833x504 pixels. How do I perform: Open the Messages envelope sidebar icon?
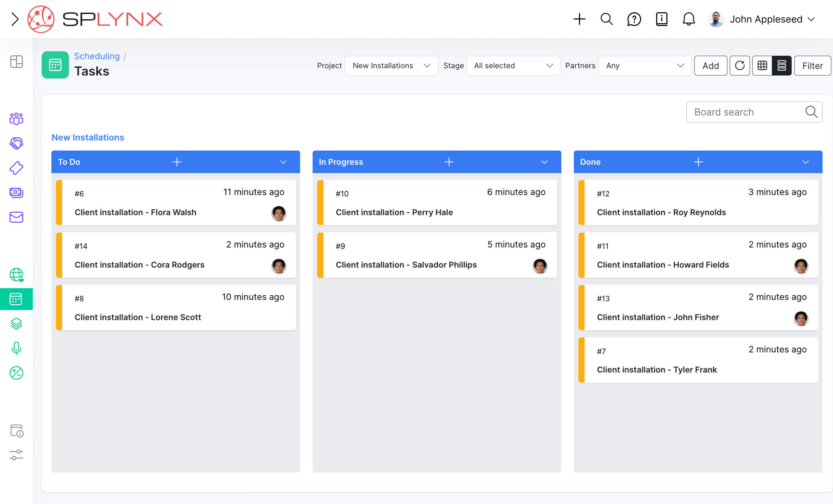point(16,217)
